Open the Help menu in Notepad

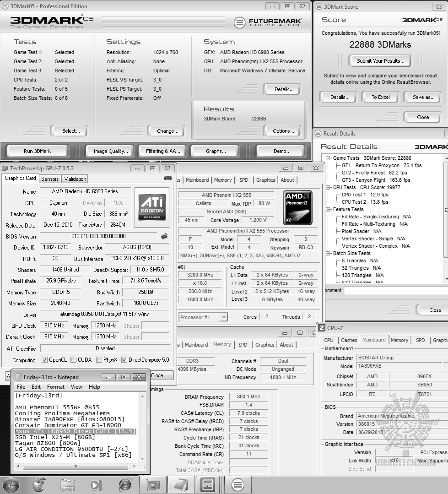pos(94,387)
